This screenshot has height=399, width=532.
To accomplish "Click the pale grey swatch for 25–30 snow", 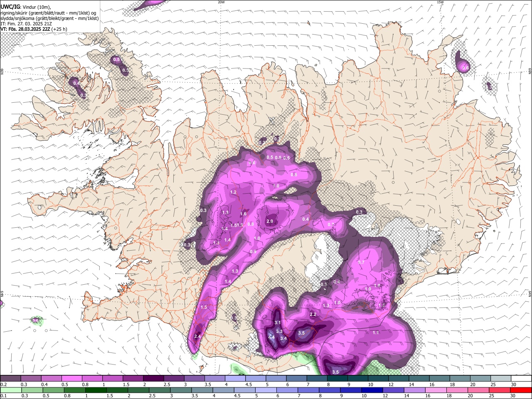I will click(501, 378).
